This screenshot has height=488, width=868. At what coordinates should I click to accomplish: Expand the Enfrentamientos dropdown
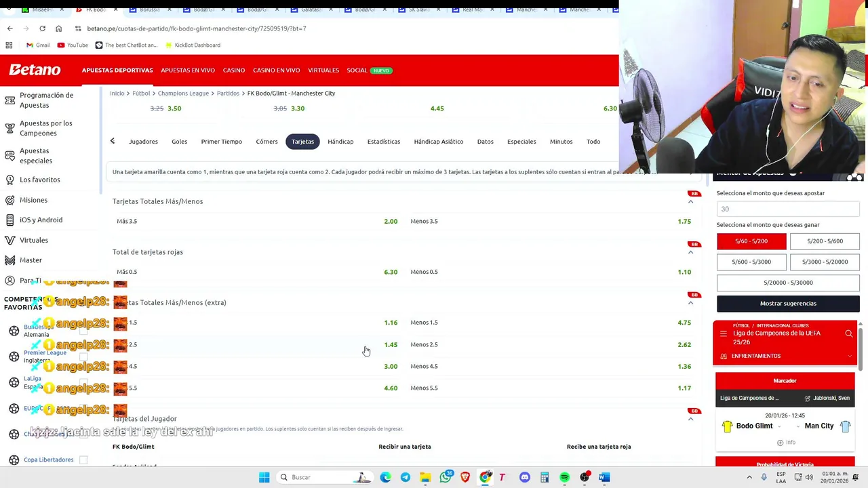785,356
